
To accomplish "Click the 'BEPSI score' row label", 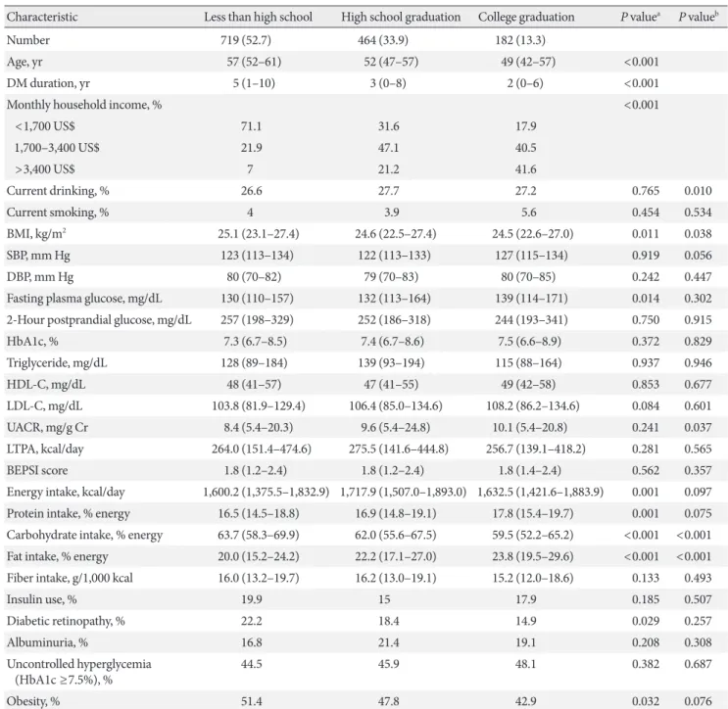I will 37,470.
